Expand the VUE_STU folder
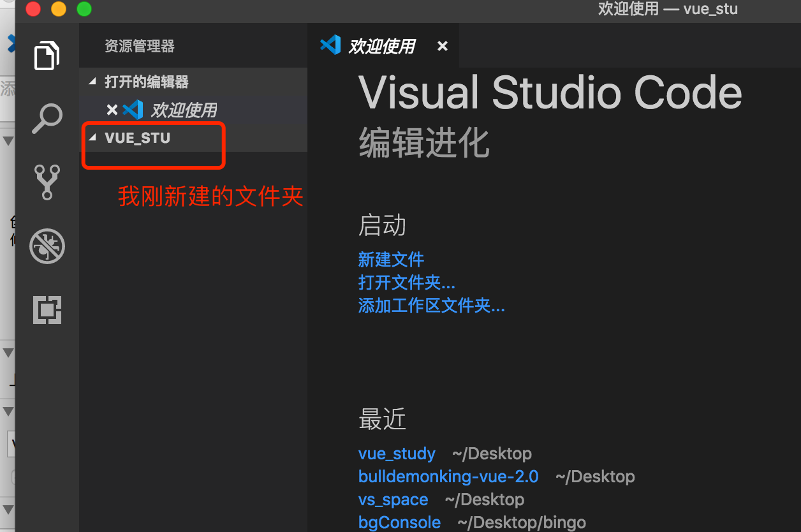 pos(92,137)
